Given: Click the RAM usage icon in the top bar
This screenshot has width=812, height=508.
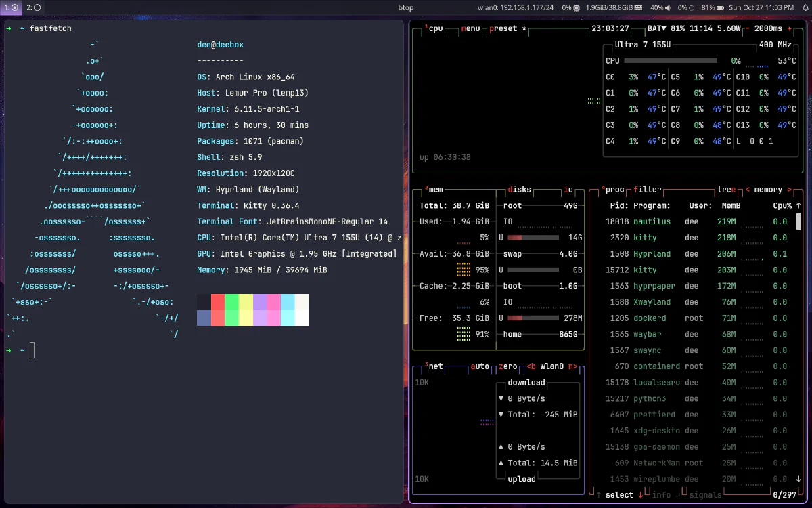Looking at the screenshot, I should click(x=638, y=7).
